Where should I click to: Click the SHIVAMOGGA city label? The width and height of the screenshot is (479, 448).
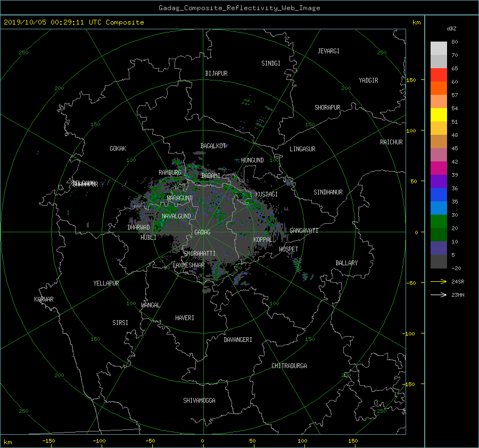[199, 401]
